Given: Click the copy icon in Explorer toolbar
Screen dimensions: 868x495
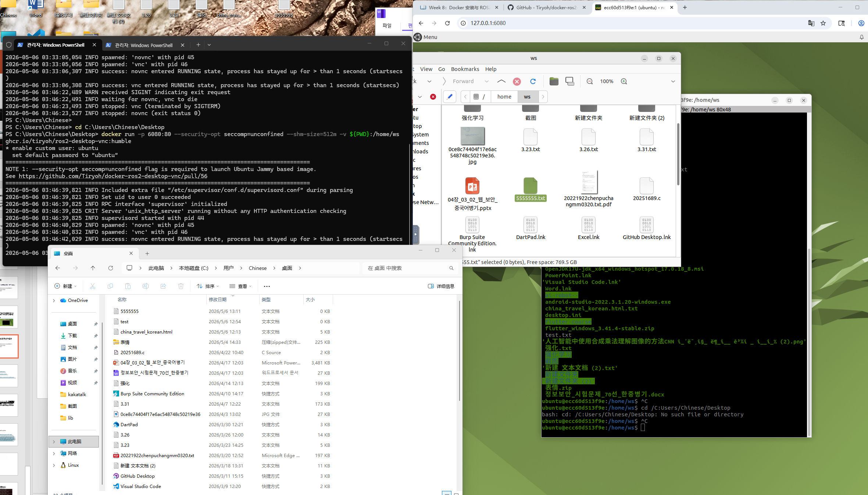Looking at the screenshot, I should [110, 286].
